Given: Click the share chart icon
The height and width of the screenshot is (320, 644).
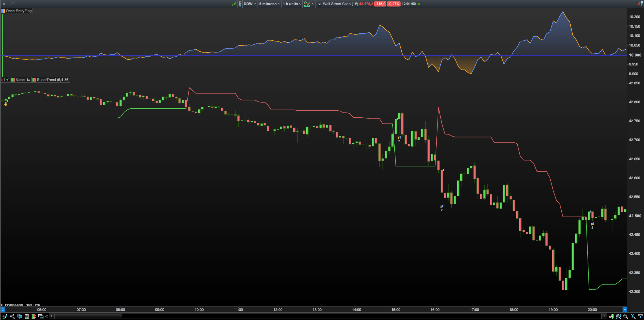Looking at the screenshot, I should (12, 316).
